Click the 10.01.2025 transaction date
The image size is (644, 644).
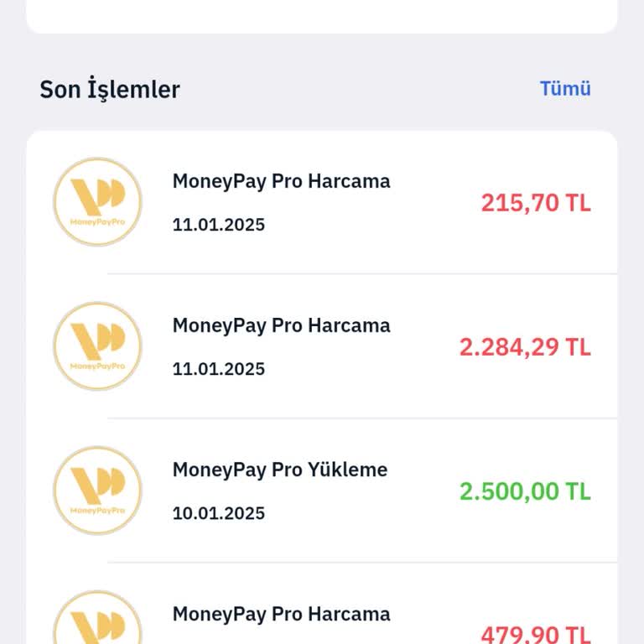tap(219, 513)
